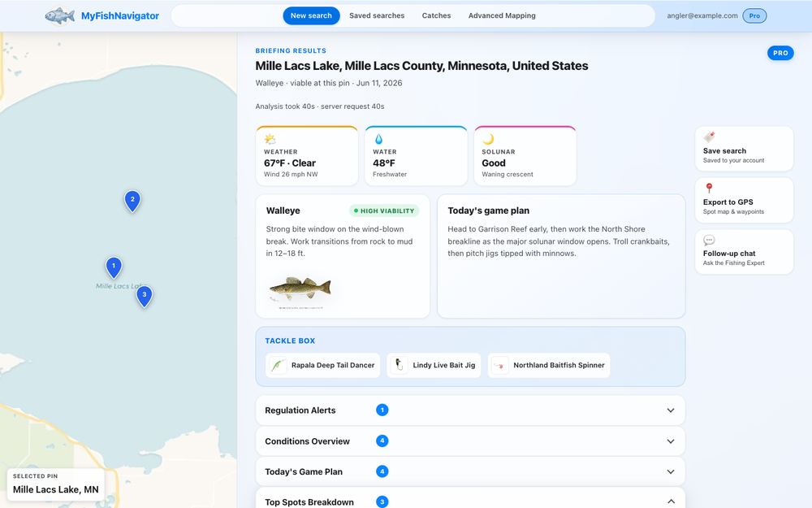The width and height of the screenshot is (812, 508).
Task: Click the Save search button
Action: (744, 149)
